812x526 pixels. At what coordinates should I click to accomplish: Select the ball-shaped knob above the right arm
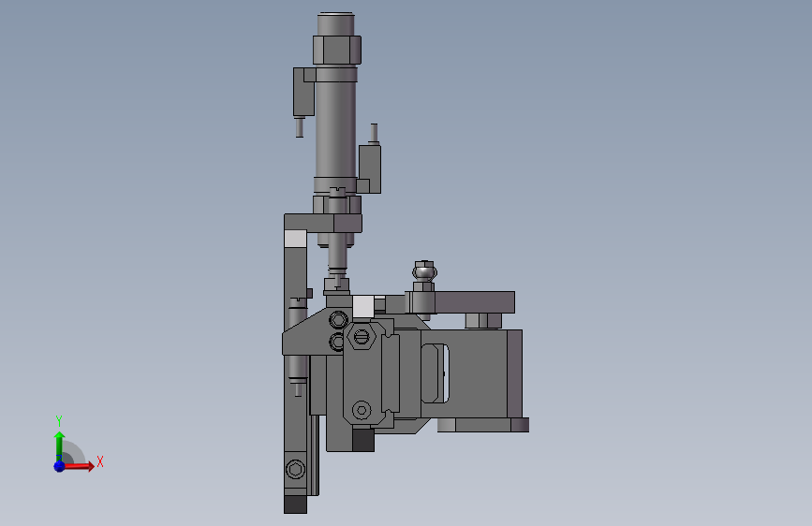[x=424, y=271]
